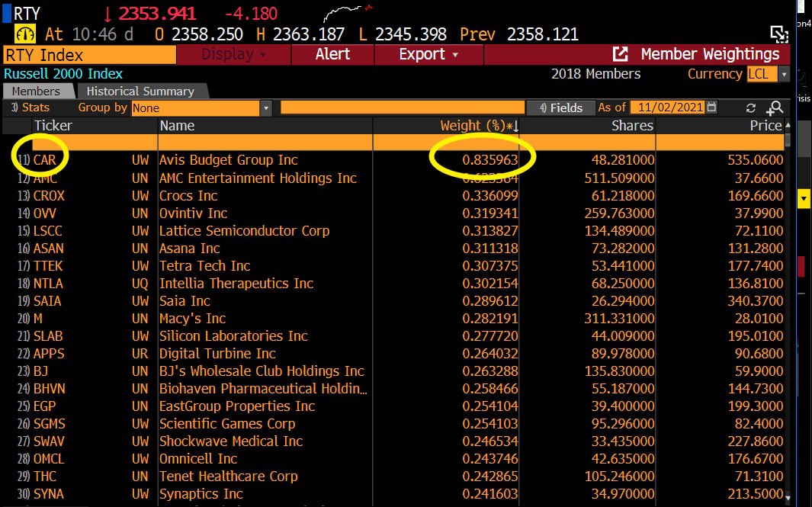Click the Member Weightings external link icon
Image resolution: width=812 pixels, height=507 pixels.
pyautogui.click(x=621, y=54)
